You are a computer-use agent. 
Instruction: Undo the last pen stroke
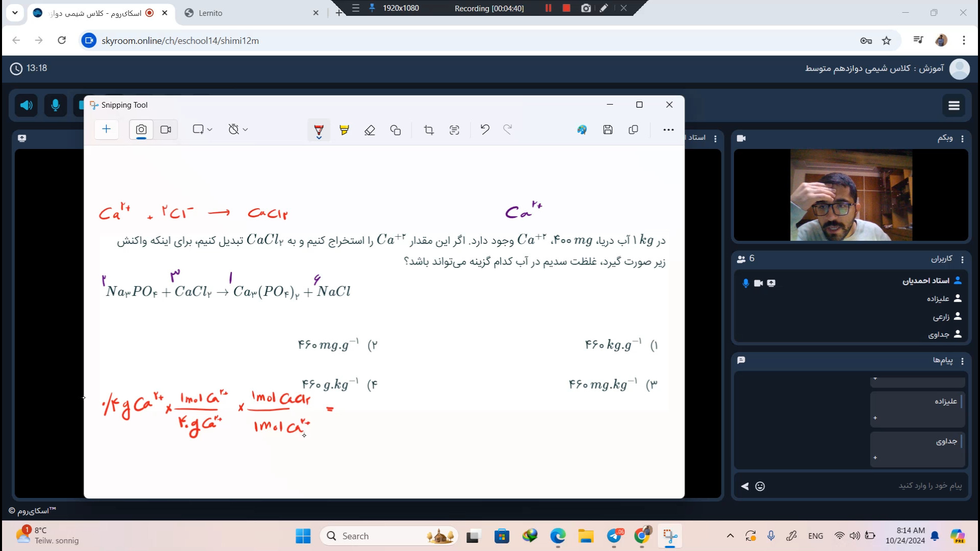tap(485, 130)
